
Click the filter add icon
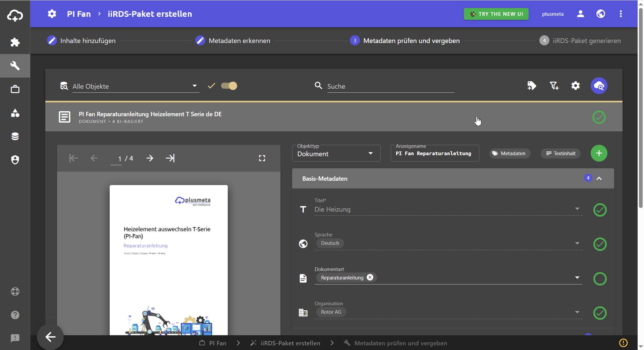coord(554,86)
